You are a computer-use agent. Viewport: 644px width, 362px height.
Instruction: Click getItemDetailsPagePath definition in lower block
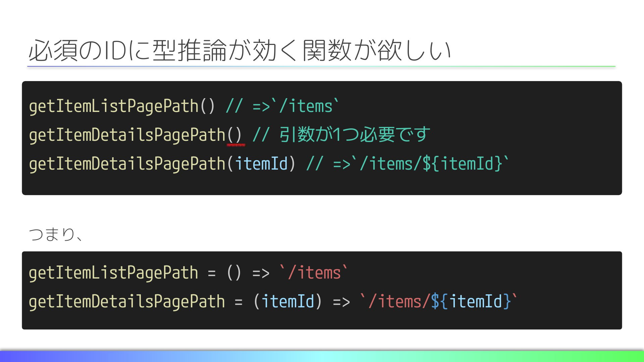pyautogui.click(x=127, y=302)
